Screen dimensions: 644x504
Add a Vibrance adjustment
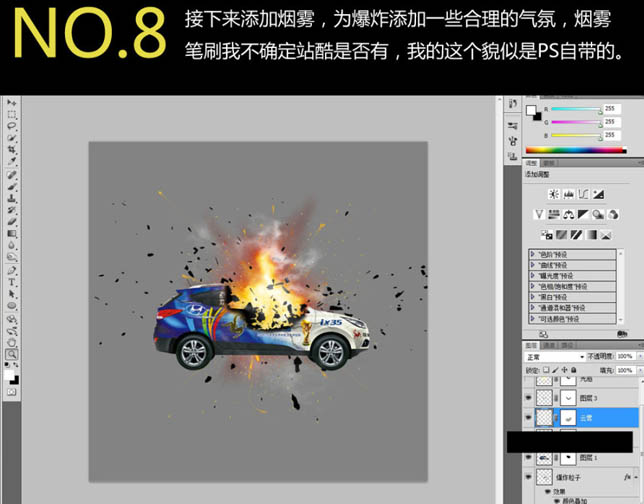tap(539, 214)
